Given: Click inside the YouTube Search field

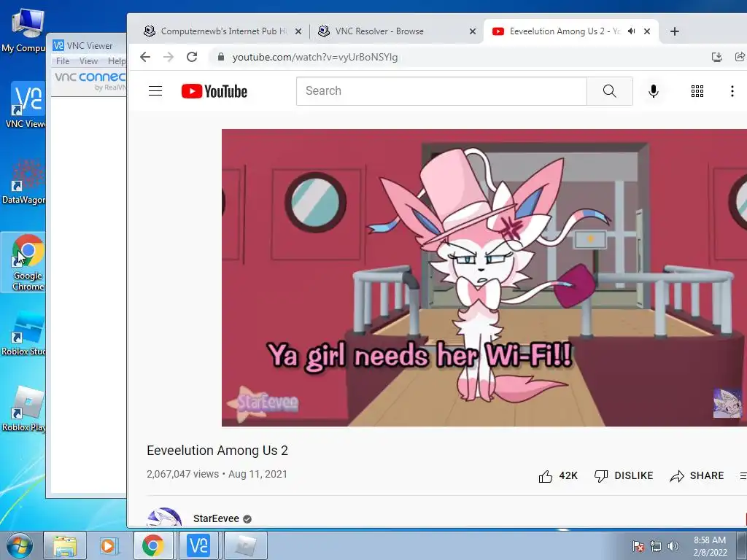Looking at the screenshot, I should point(441,91).
